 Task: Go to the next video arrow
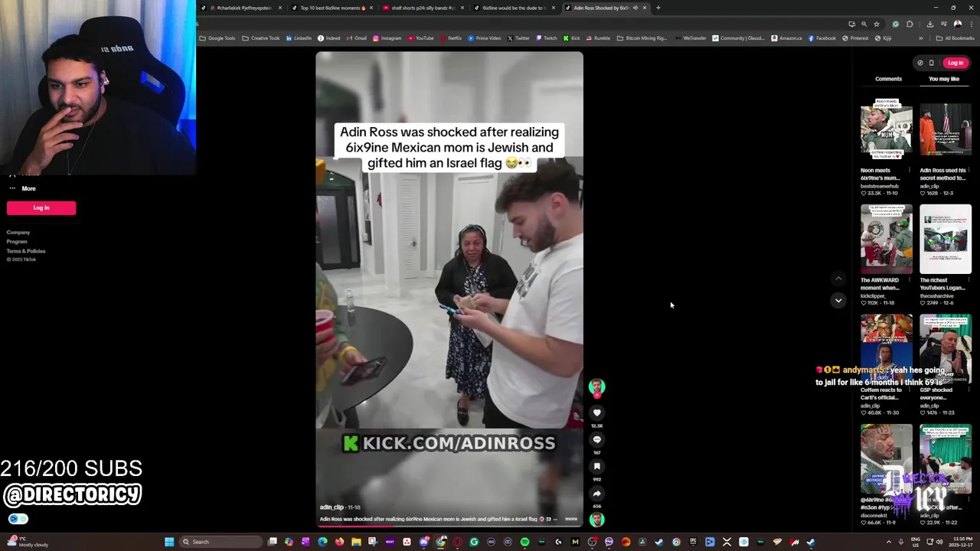tap(838, 300)
